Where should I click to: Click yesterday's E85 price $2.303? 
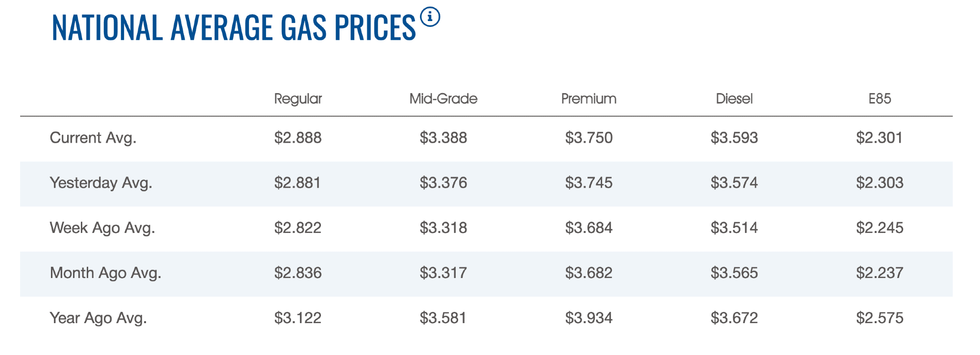pos(880,183)
